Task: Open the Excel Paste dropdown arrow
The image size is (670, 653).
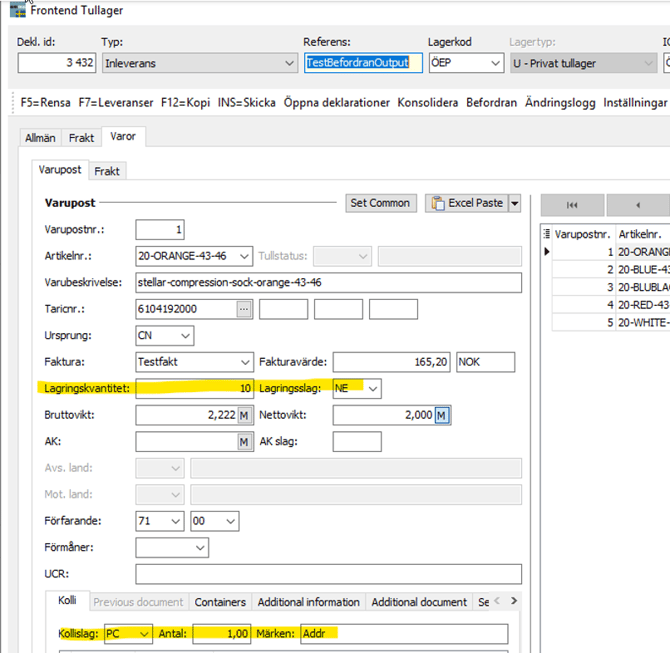Action: click(x=515, y=203)
